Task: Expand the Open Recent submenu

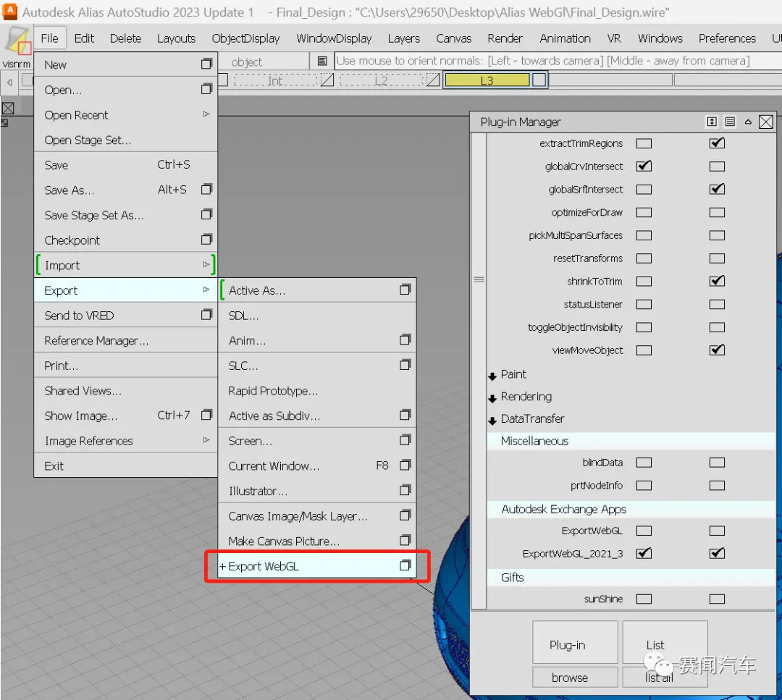Action: click(206, 114)
